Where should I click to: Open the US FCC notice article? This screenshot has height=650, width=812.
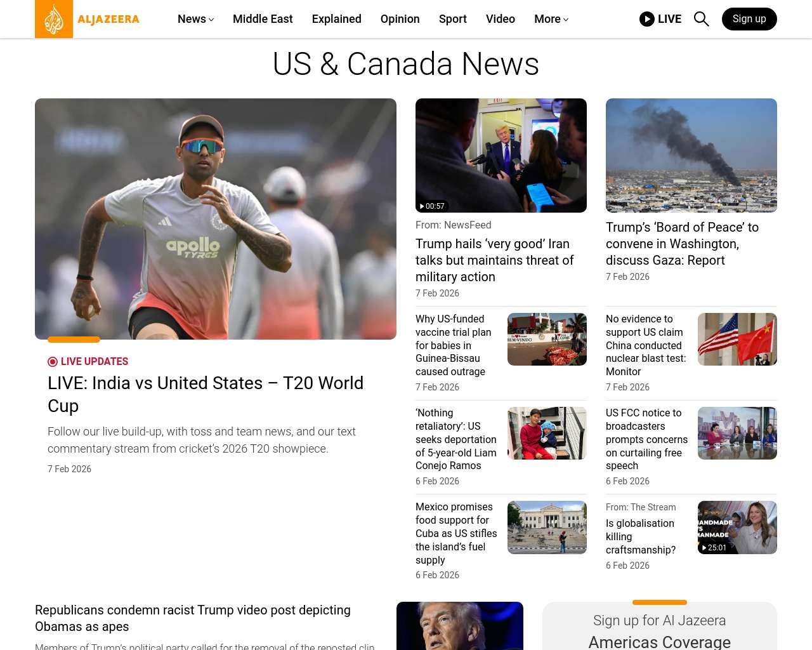pyautogui.click(x=646, y=439)
